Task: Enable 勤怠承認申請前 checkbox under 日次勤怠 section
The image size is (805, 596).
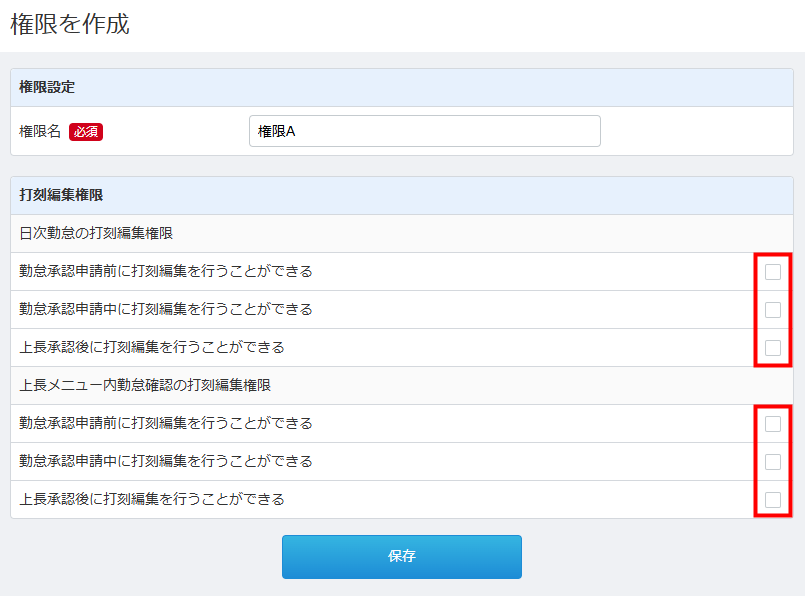Action: (x=772, y=272)
